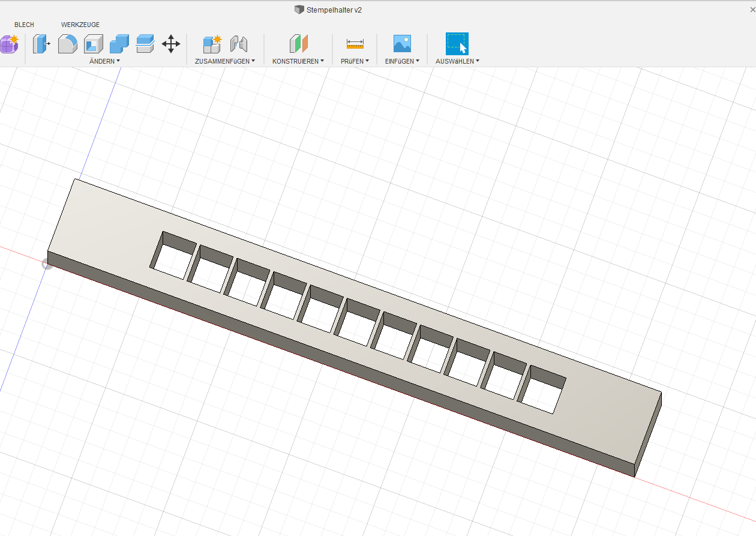Click the New Component icon

212,44
